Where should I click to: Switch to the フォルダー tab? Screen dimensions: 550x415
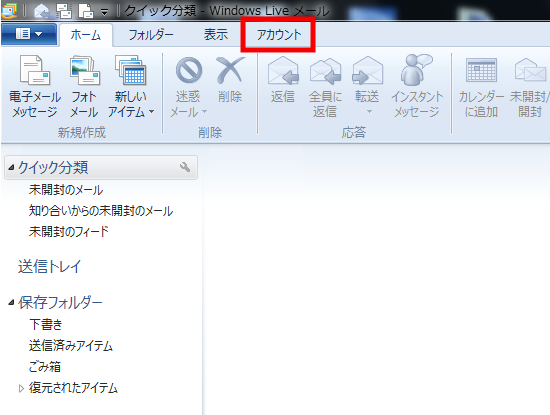151,35
